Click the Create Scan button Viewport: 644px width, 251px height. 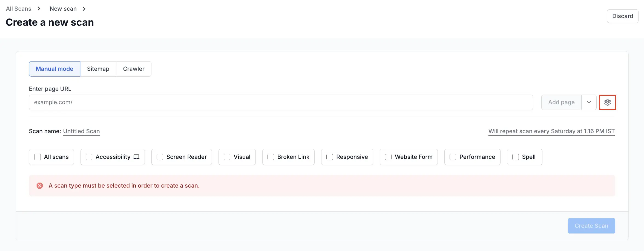coord(591,226)
